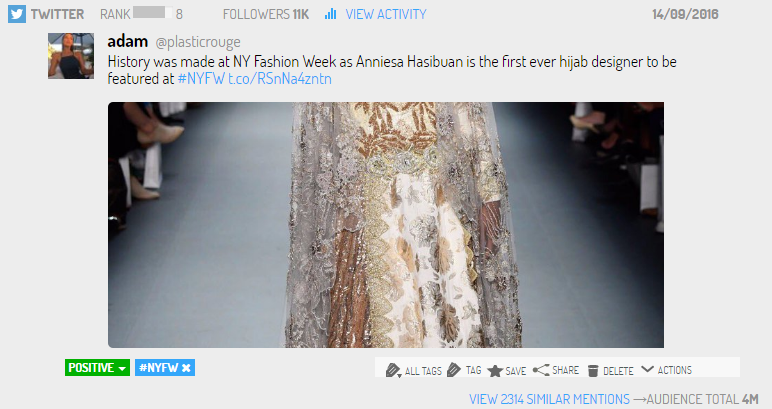Viewport: 772px width, 409px height.
Task: Open the #NYFW hashtag link in tweet
Action: [x=201, y=79]
